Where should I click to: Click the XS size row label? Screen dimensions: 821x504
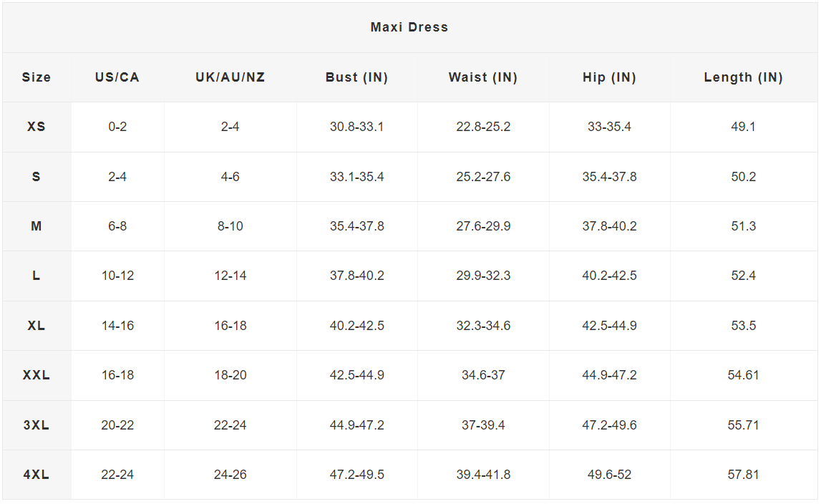tap(36, 127)
